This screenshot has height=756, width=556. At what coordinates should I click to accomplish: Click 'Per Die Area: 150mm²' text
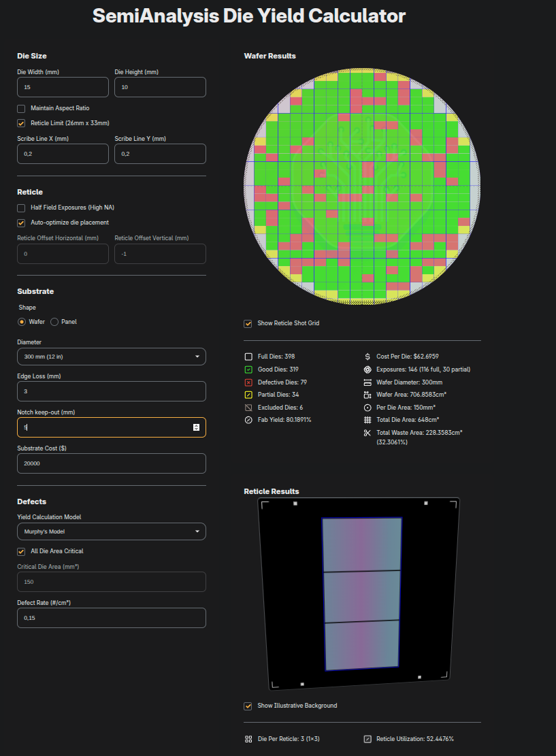[406, 408]
